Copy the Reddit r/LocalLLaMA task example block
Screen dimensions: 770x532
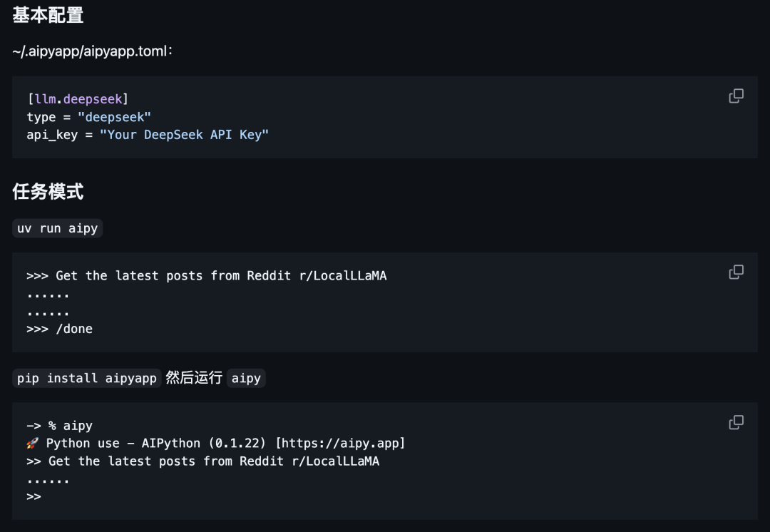tap(736, 272)
